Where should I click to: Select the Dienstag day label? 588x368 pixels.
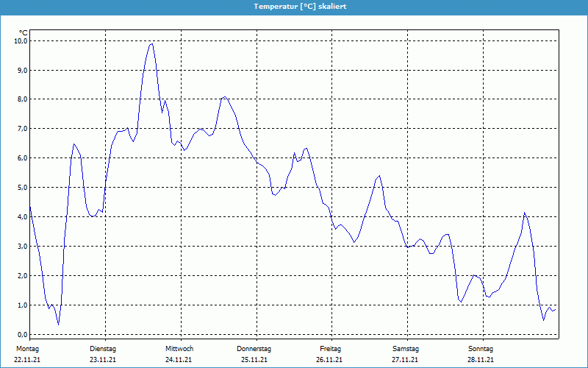pyautogui.click(x=103, y=349)
